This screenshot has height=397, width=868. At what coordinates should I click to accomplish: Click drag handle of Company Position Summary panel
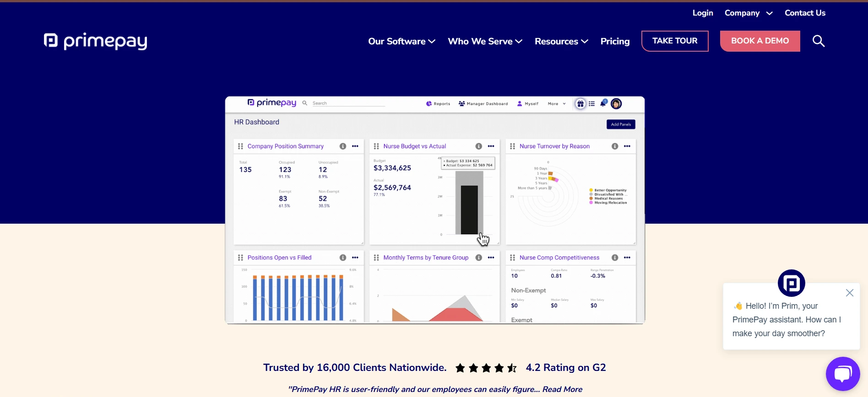click(x=240, y=146)
